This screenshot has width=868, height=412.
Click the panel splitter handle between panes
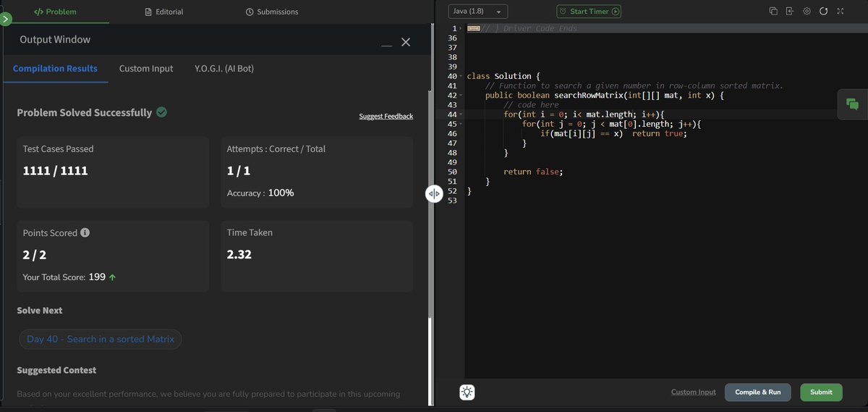433,194
